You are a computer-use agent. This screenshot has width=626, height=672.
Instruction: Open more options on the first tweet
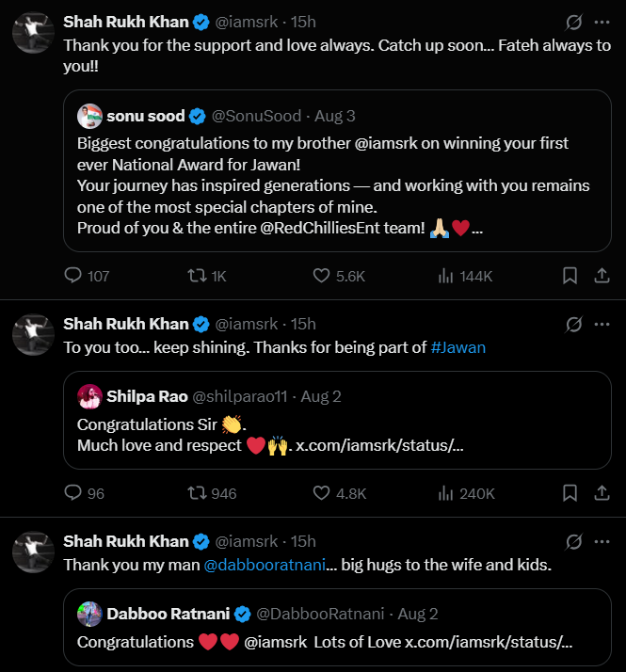click(602, 22)
